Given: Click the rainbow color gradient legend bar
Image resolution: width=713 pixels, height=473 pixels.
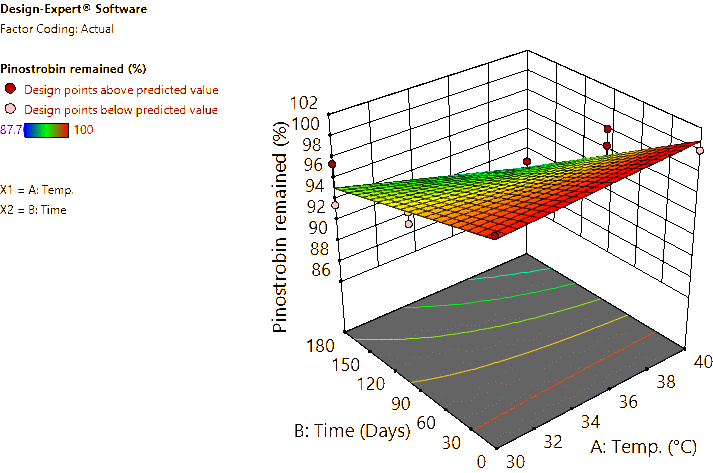Looking at the screenshot, I should pos(47,128).
